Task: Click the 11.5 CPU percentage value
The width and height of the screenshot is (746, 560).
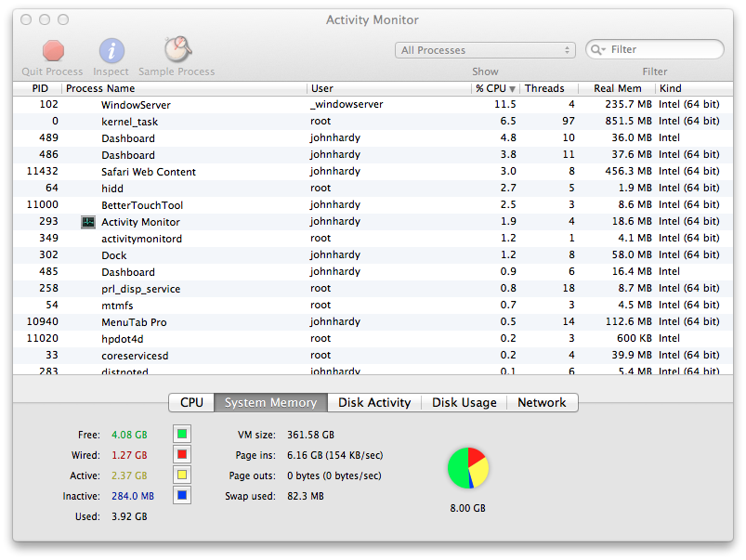Action: 505,104
